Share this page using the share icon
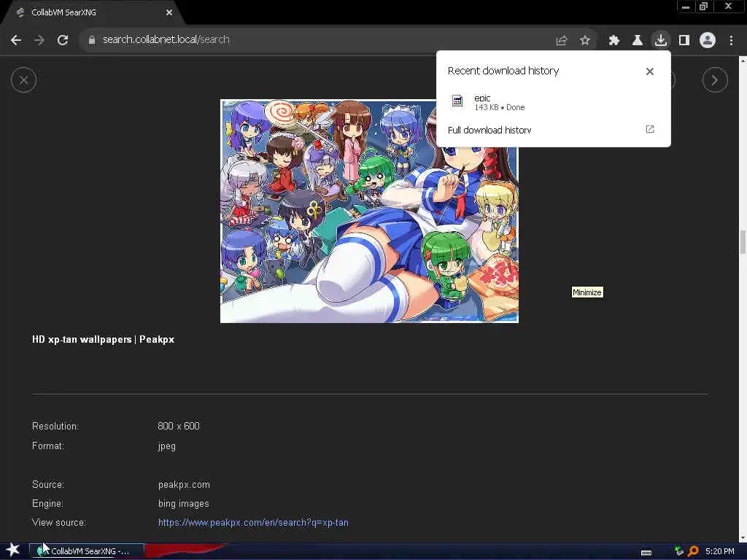The image size is (747, 560). tap(562, 41)
